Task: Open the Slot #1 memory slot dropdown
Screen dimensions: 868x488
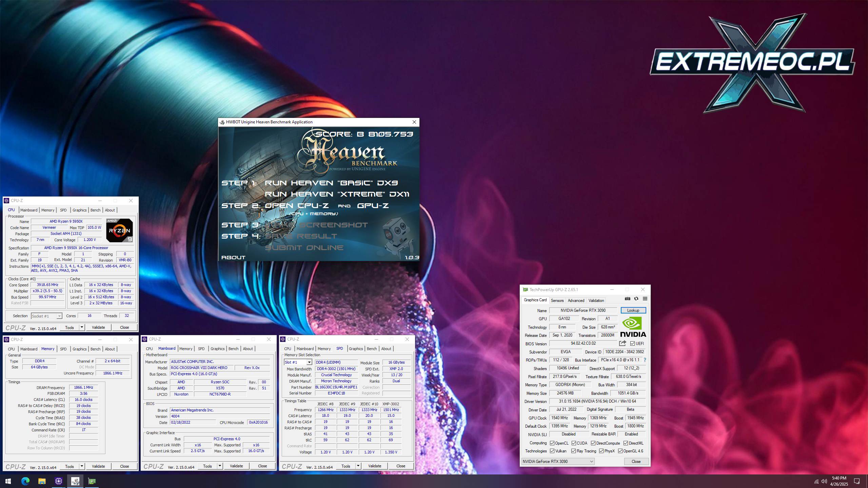Action: 298,362
